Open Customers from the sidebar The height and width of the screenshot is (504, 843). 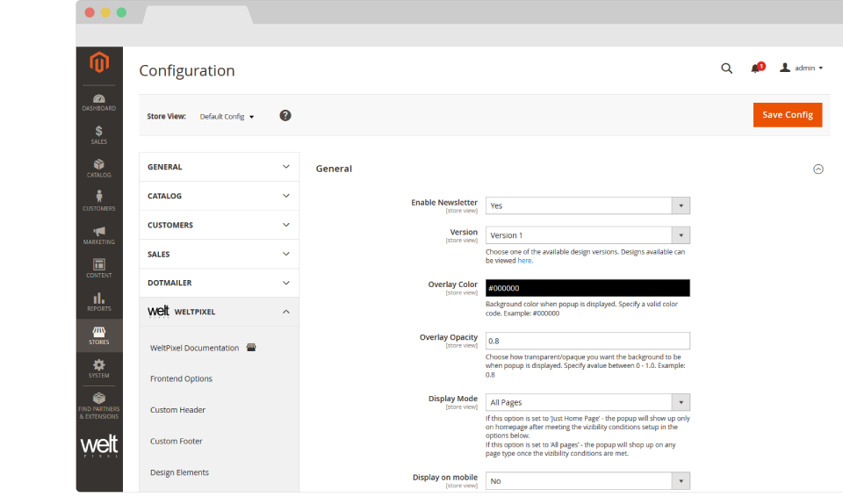98,200
